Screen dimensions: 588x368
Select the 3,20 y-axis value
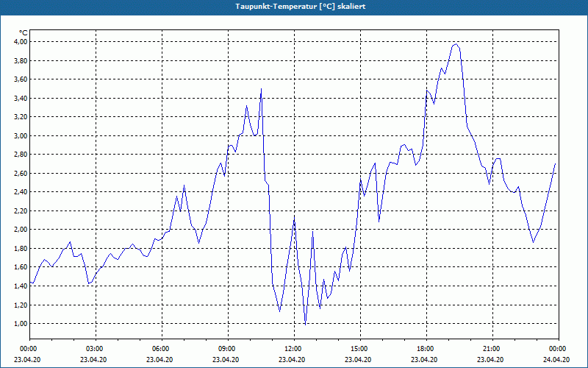click(21, 117)
